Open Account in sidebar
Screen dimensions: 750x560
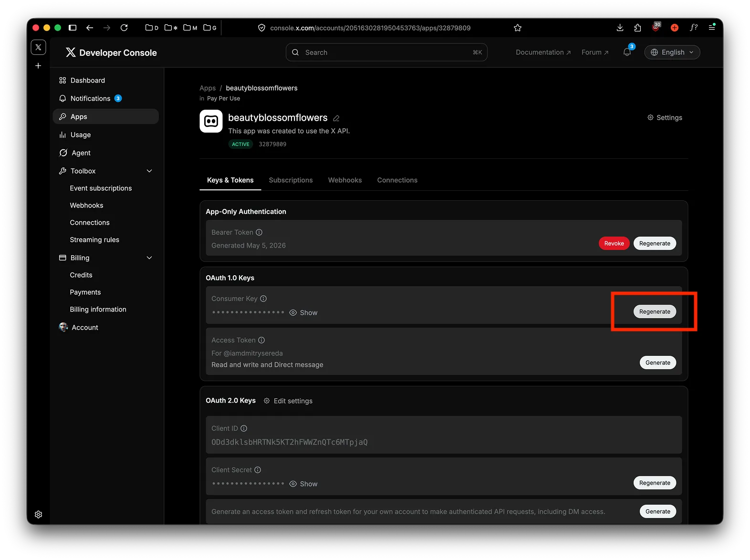click(105, 327)
